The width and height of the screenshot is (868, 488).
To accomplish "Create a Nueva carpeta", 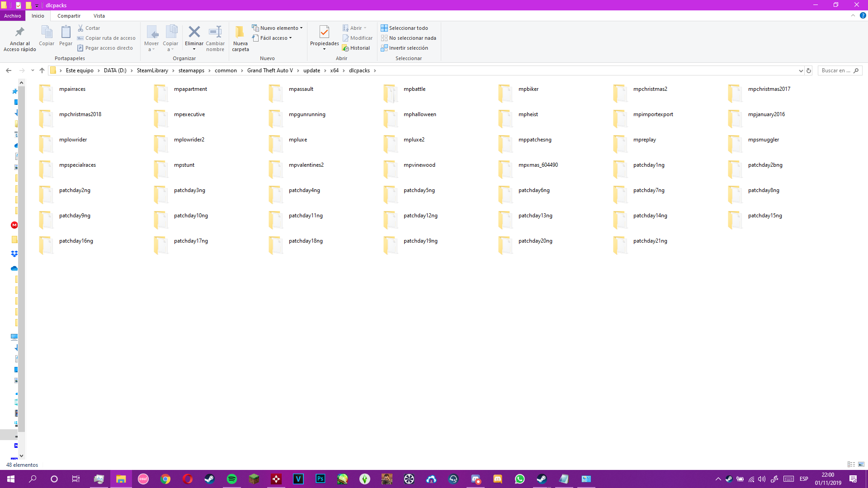I will [240, 38].
